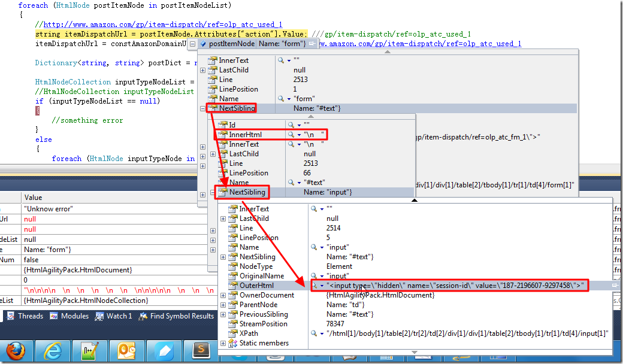Open visualizer magnifier beside "#text" Name value
Viewport: 623px width, 364px height.
click(x=291, y=183)
